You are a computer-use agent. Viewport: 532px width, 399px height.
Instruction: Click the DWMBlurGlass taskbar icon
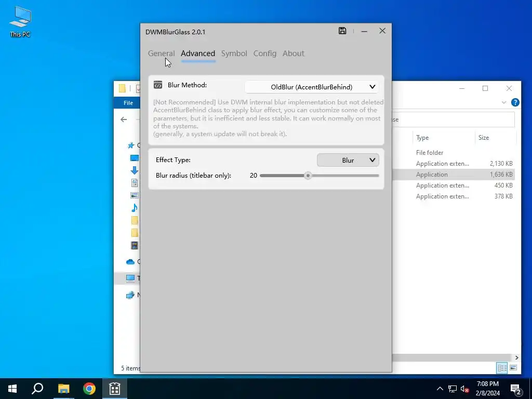point(115,389)
